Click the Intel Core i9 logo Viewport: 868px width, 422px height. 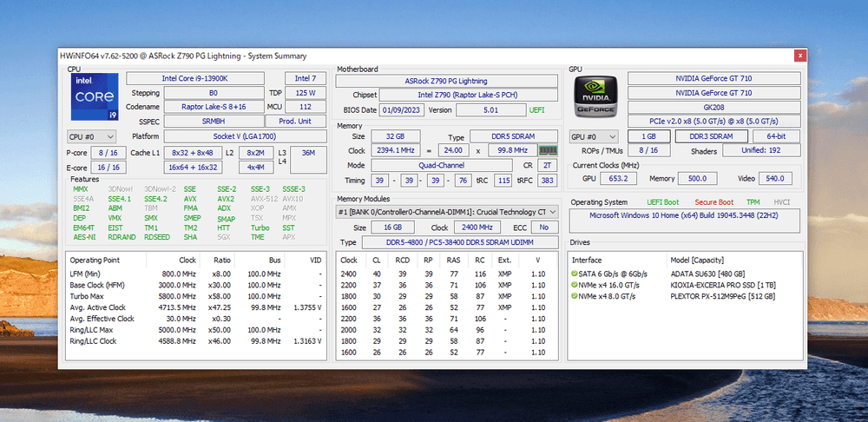coord(94,97)
